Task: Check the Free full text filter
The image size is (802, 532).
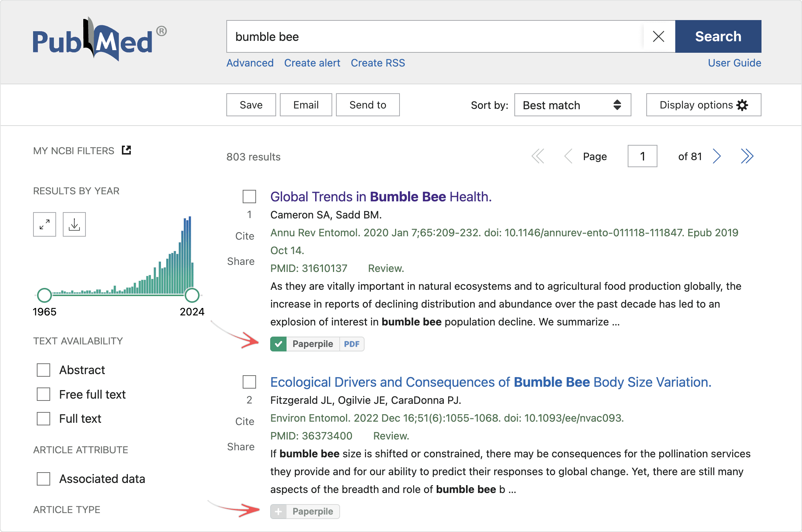Action: 43,394
